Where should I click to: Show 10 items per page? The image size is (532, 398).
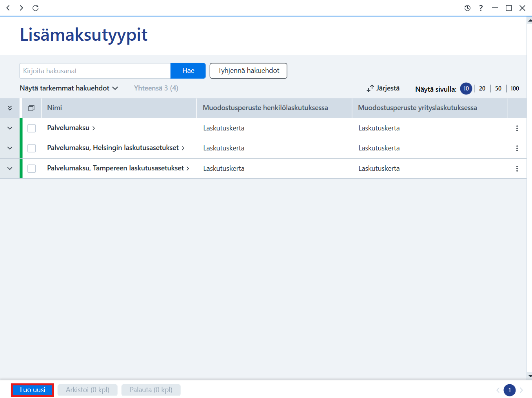(466, 89)
